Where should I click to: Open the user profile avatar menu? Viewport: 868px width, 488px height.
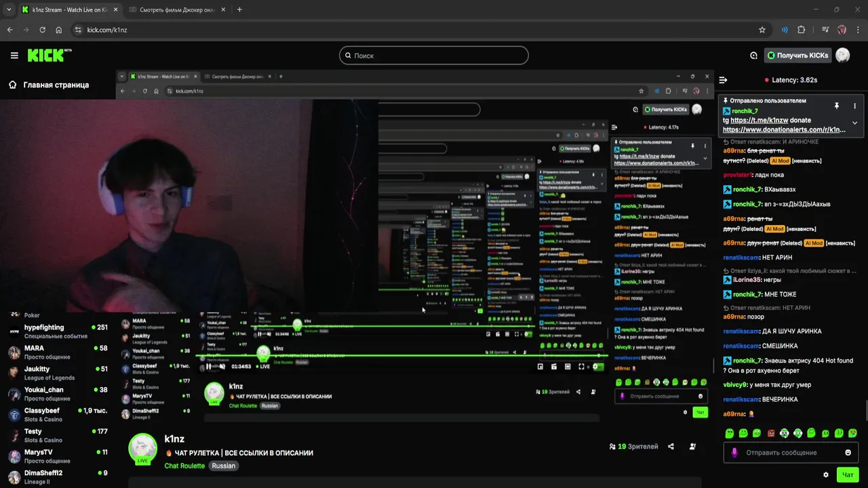(x=843, y=56)
